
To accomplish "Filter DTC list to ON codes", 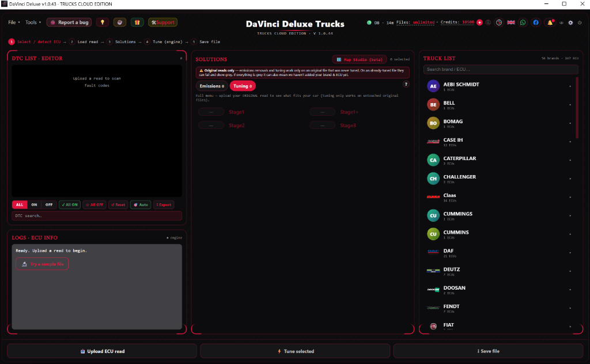I will pos(34,204).
